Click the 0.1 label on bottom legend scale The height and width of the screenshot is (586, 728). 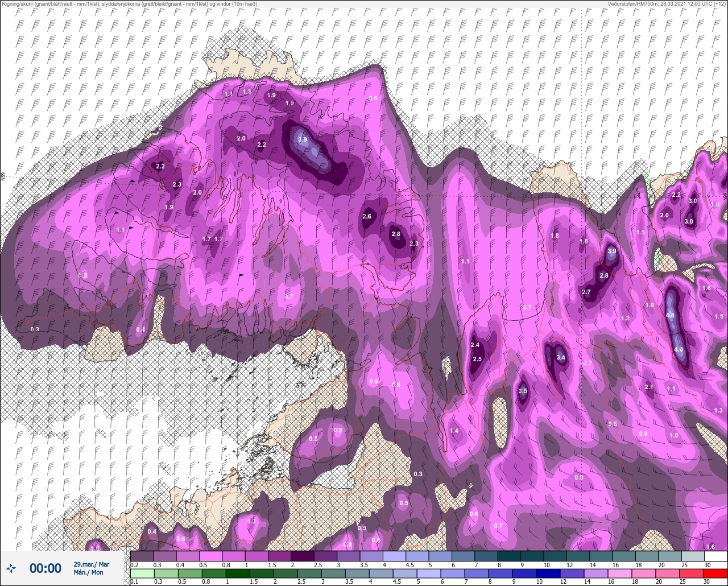click(x=134, y=582)
